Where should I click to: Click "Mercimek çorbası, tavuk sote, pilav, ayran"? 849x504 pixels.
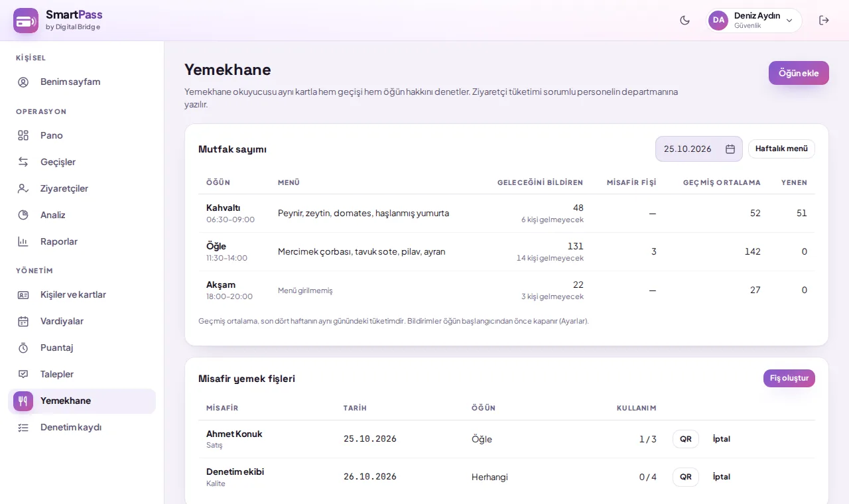tap(361, 252)
